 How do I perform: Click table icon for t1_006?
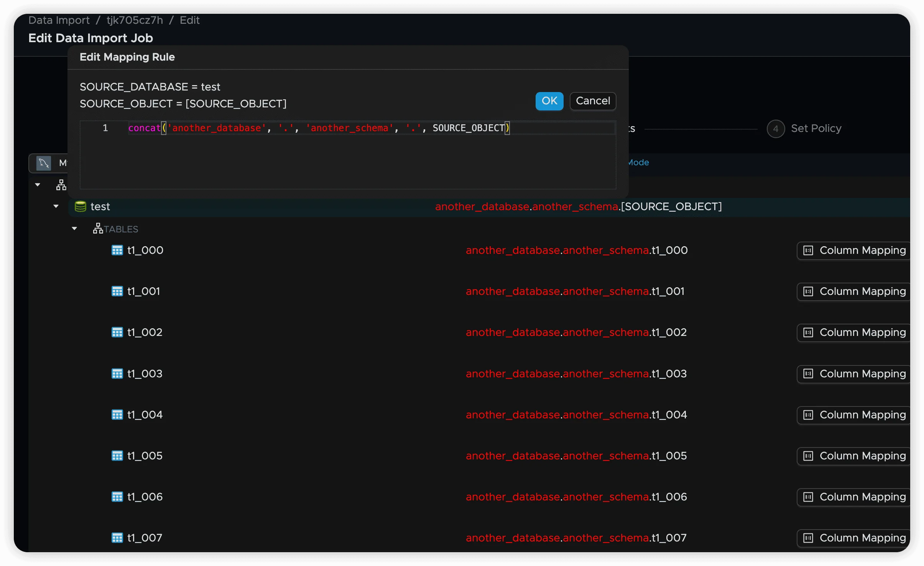117,497
